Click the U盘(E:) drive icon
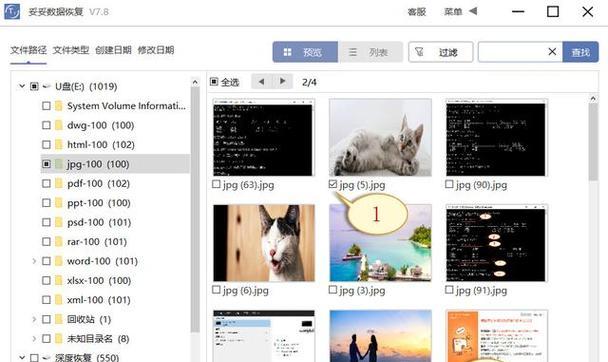 coord(47,86)
